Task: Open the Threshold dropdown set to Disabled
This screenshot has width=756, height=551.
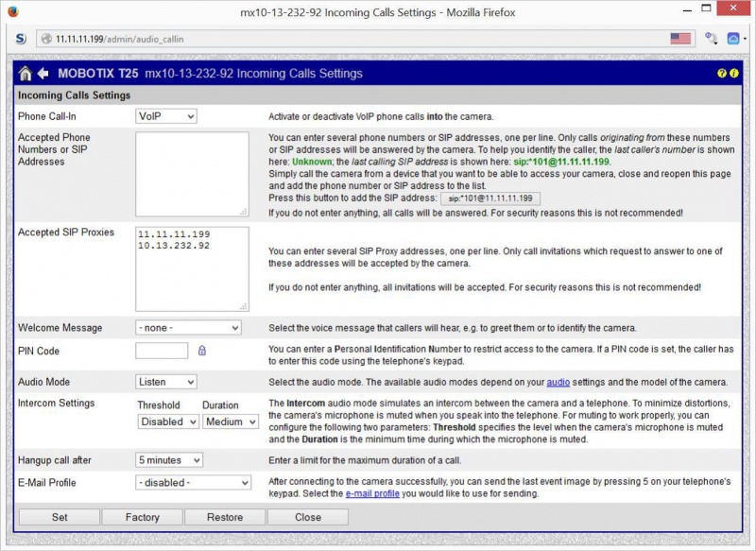Action: pyautogui.click(x=168, y=422)
